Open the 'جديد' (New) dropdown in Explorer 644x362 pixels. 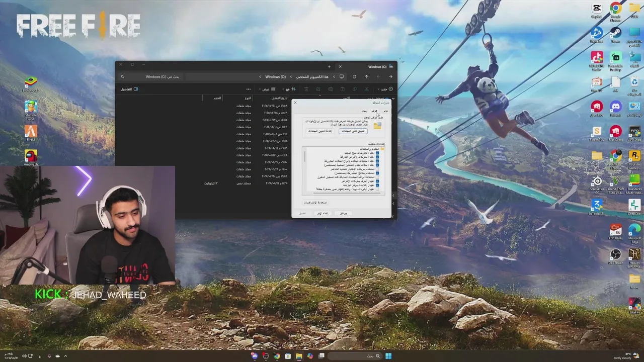(x=386, y=89)
